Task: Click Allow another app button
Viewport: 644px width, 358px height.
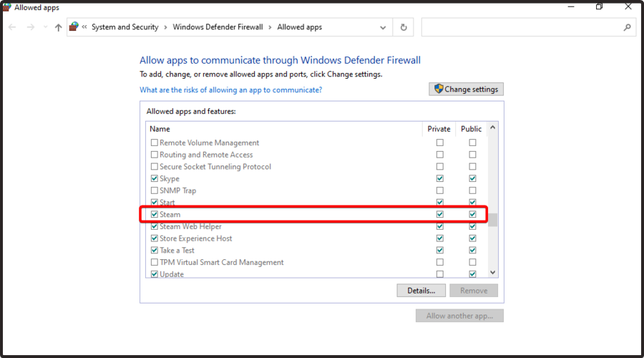Action: (459, 316)
